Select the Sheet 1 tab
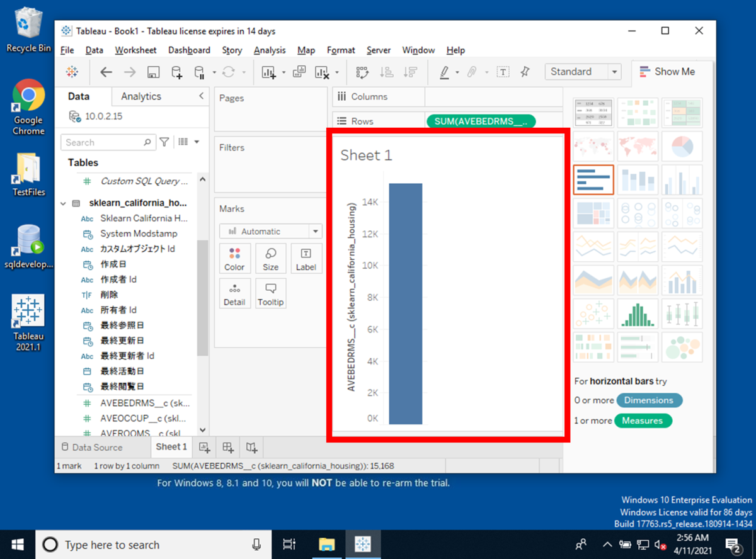The height and width of the screenshot is (559, 756). [171, 447]
